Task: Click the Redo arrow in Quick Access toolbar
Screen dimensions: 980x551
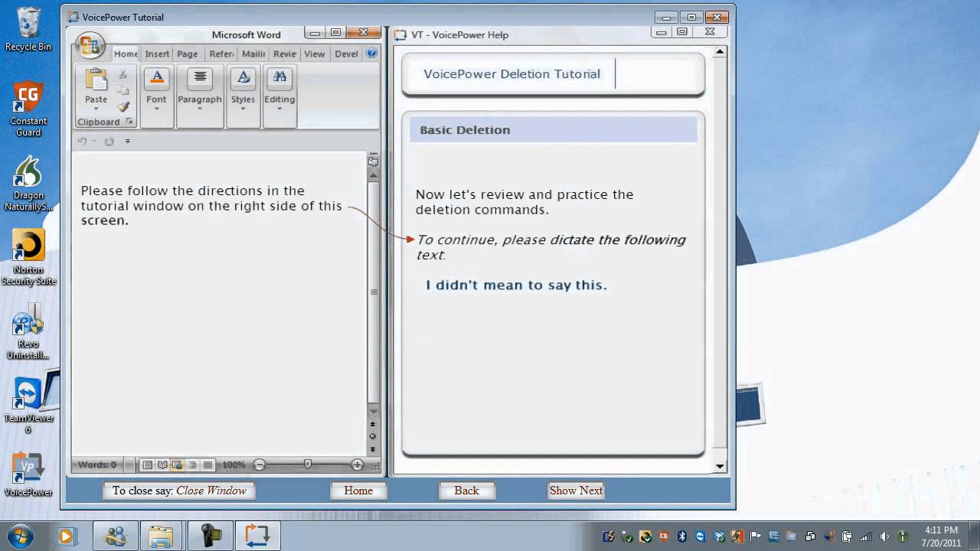Action: click(109, 141)
